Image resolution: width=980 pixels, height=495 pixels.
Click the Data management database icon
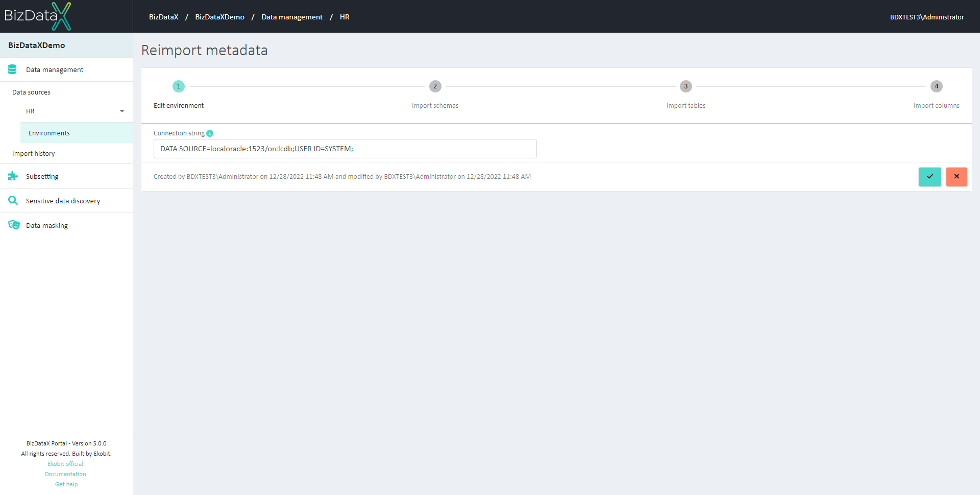[13, 69]
